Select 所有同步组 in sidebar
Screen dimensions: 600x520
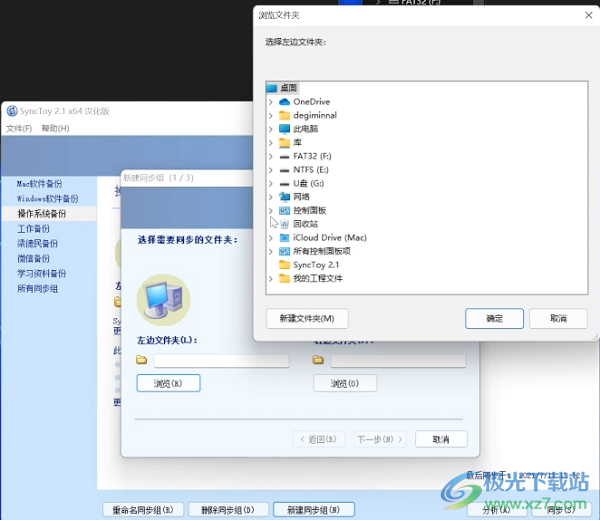click(x=38, y=289)
